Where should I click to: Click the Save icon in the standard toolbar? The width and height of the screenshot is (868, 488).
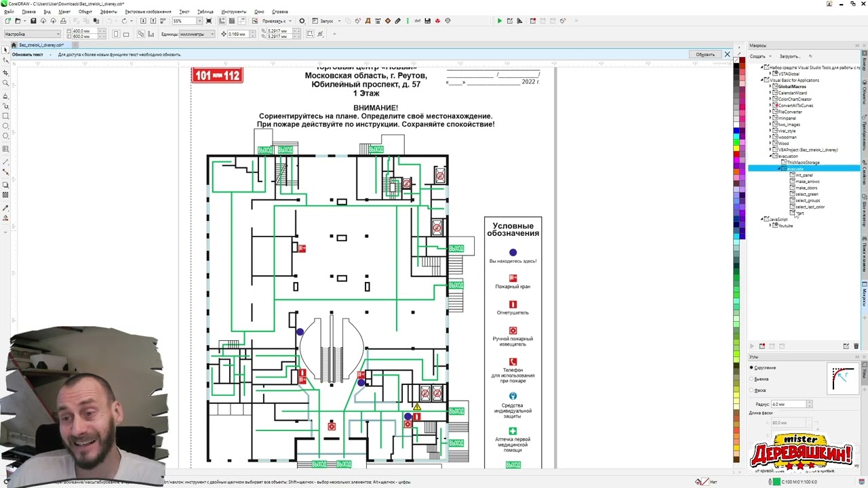[33, 21]
